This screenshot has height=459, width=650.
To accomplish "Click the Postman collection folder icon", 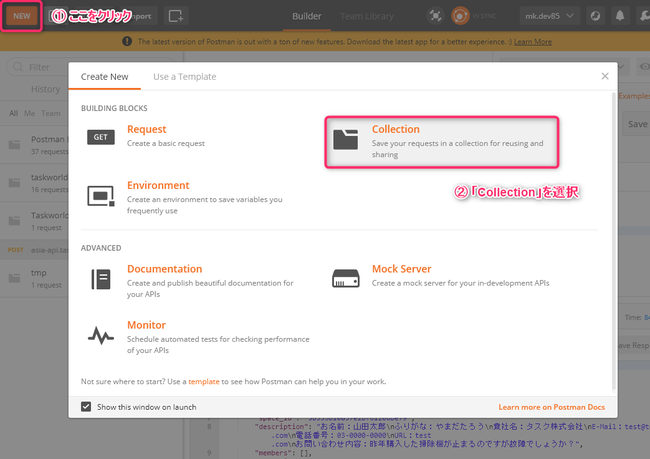I will pyautogui.click(x=15, y=145).
